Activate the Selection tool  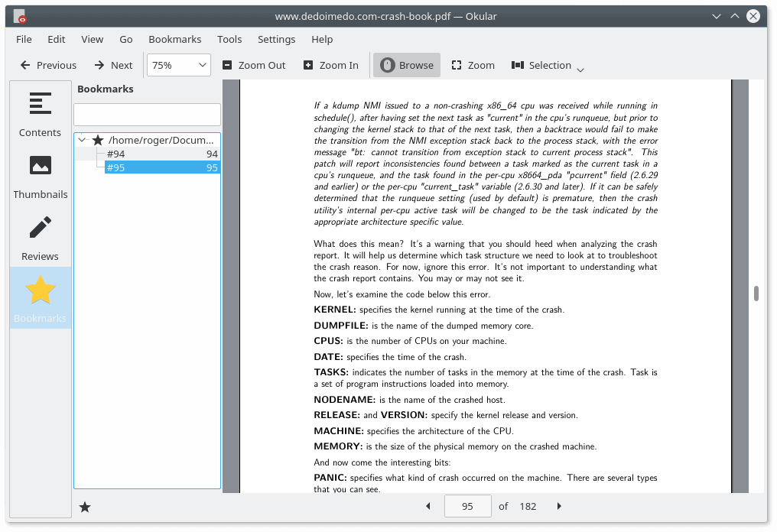(x=541, y=65)
